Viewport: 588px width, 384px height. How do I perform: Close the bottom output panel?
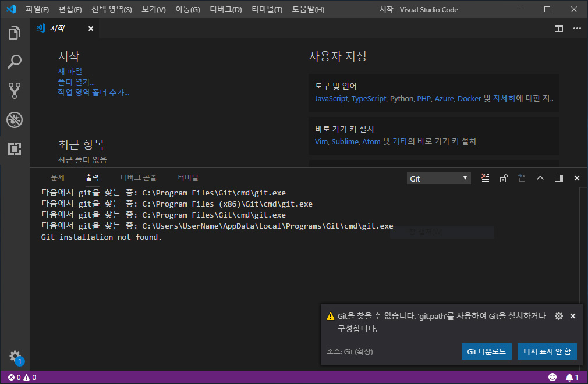pyautogui.click(x=577, y=178)
